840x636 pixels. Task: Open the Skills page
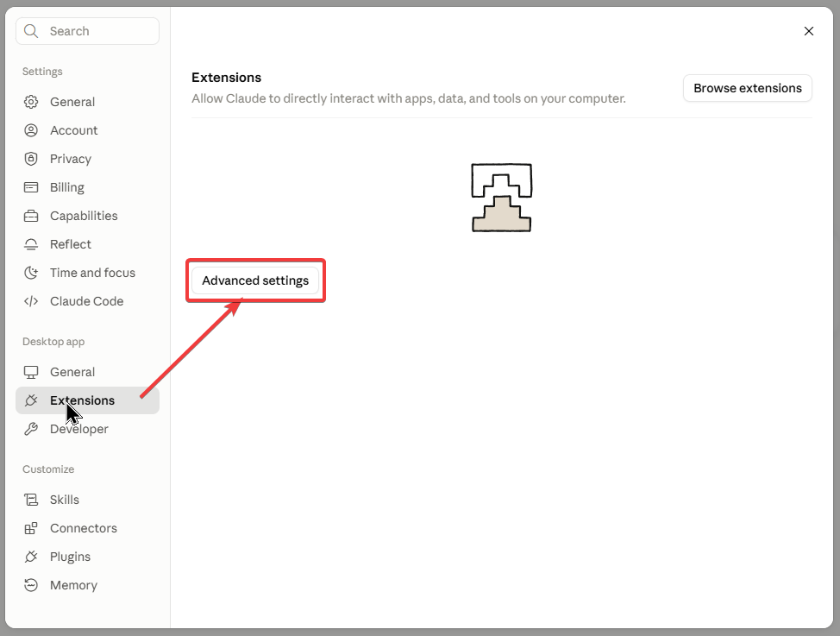click(x=87, y=500)
